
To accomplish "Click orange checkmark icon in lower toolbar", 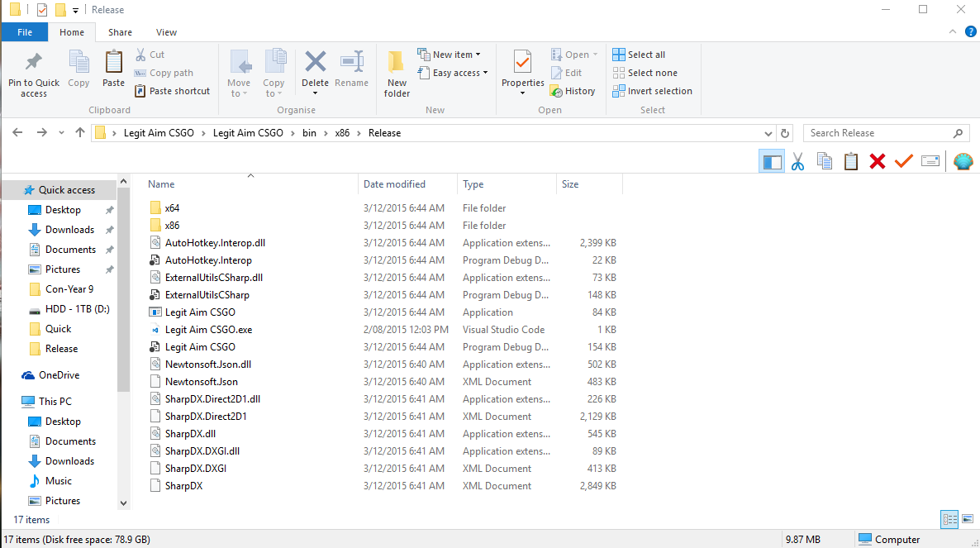I will pos(904,162).
